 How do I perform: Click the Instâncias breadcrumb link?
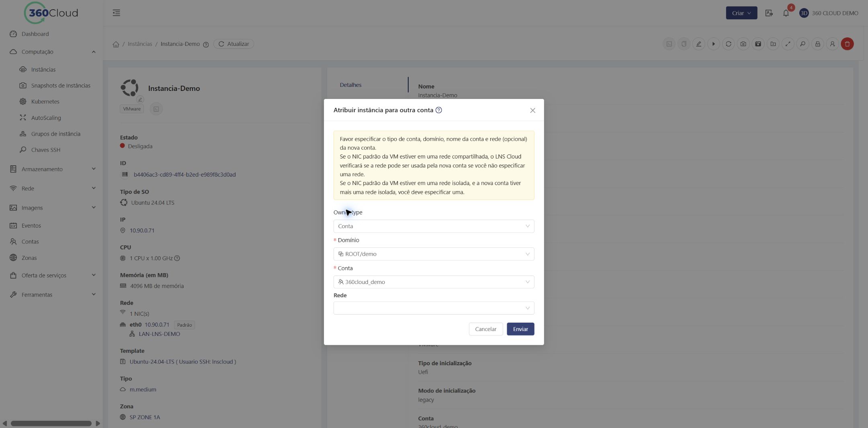(140, 44)
